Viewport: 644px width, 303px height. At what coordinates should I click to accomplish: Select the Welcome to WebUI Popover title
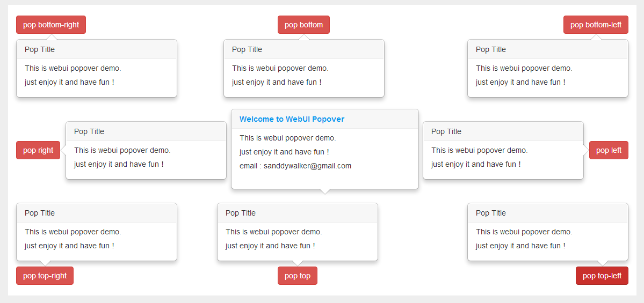point(292,119)
